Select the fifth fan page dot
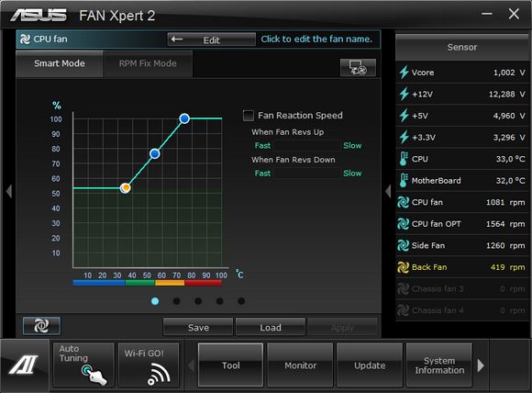This screenshot has width=532, height=393. [x=241, y=301]
